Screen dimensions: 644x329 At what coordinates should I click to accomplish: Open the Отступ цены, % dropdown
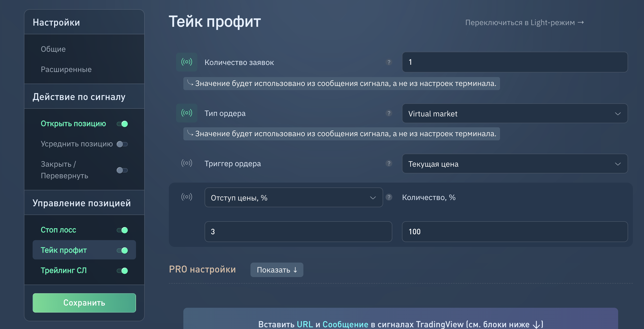tap(293, 198)
